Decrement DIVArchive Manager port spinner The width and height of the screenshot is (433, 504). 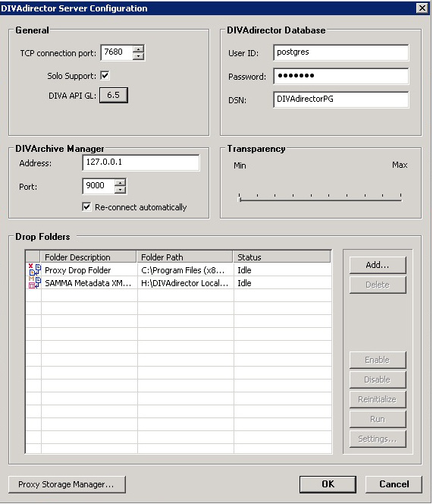(120, 190)
